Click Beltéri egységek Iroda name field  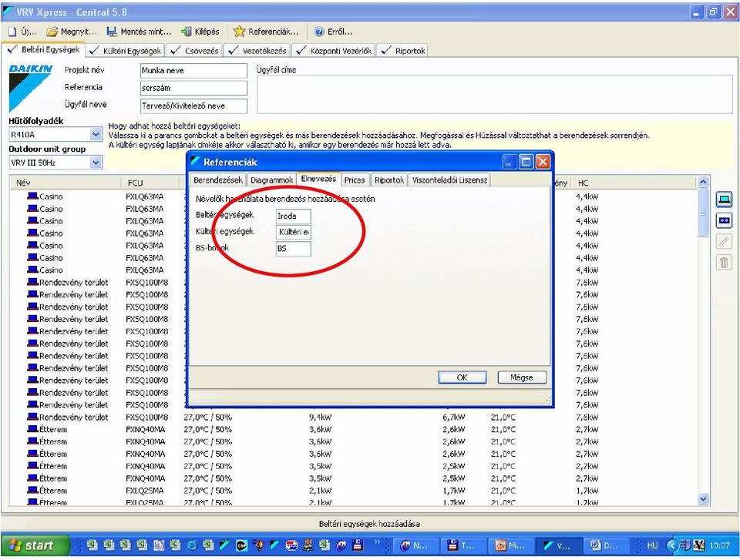point(293,216)
